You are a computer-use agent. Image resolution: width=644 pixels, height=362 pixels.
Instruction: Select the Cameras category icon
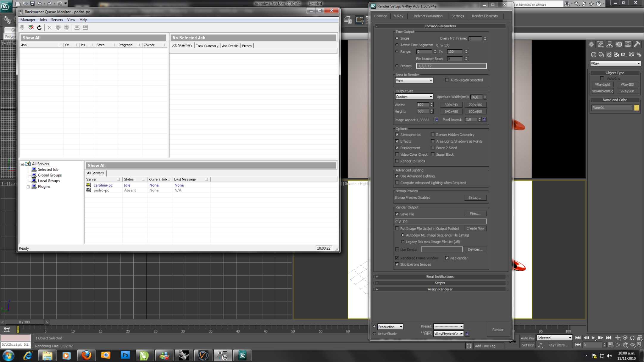pos(616,55)
